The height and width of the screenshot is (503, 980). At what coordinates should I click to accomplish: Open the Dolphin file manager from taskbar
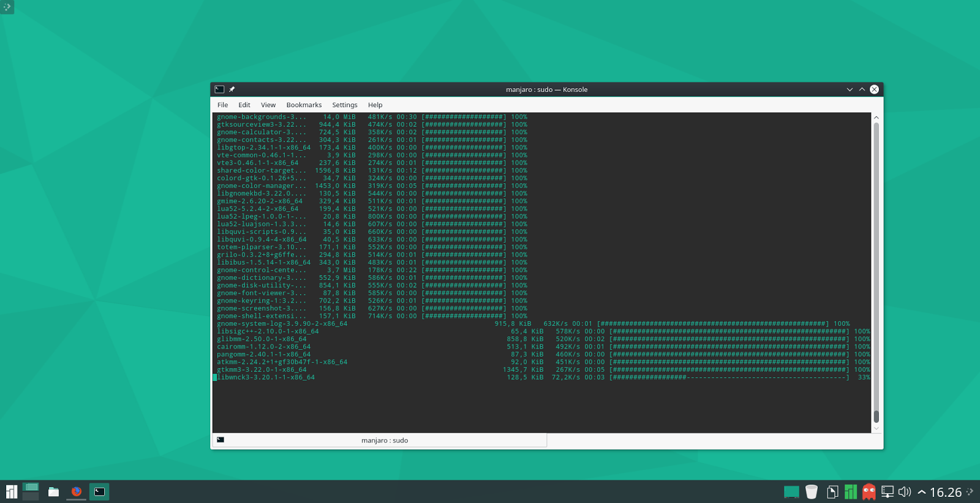click(x=53, y=491)
